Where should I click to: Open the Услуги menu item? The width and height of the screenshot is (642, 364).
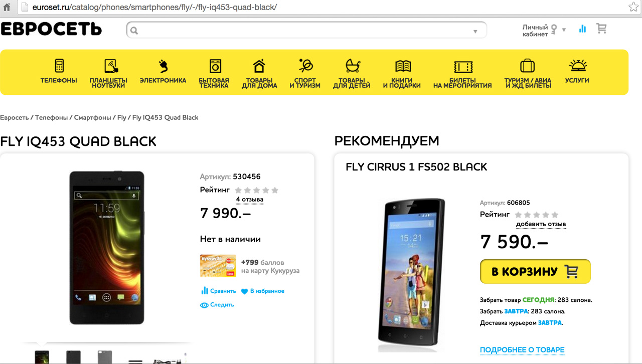coord(577,73)
